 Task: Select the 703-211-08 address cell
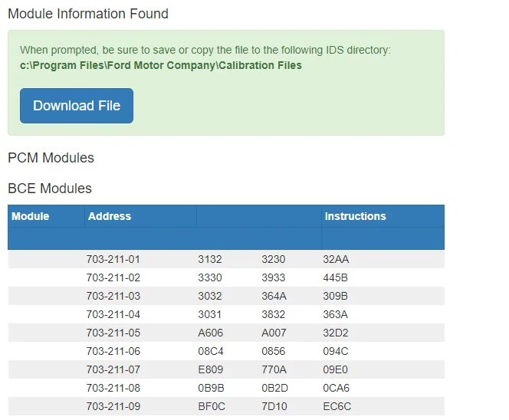tap(113, 388)
